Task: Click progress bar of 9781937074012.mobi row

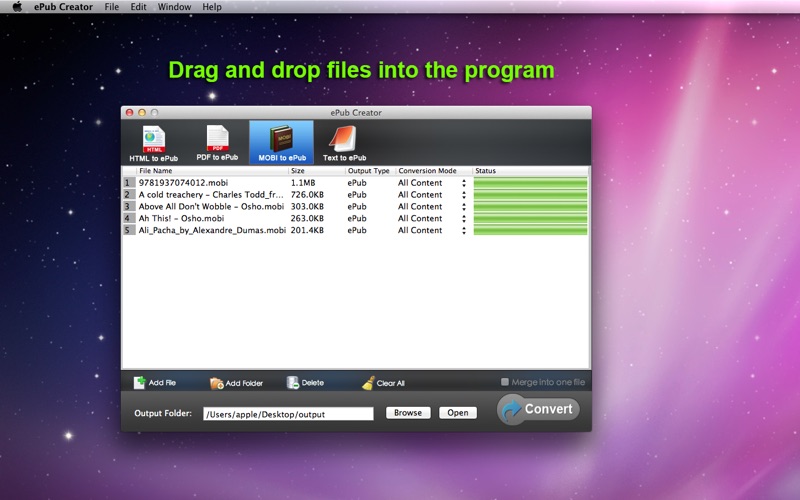Action: tap(531, 183)
